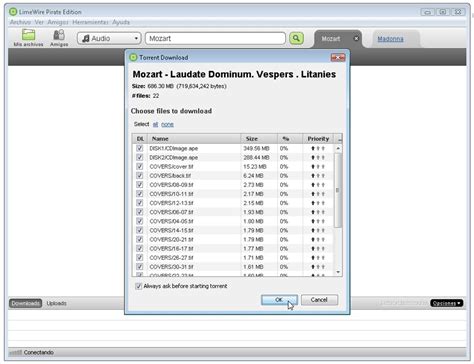The image size is (474, 364).
Task: Click Select all link
Action: coord(155,124)
